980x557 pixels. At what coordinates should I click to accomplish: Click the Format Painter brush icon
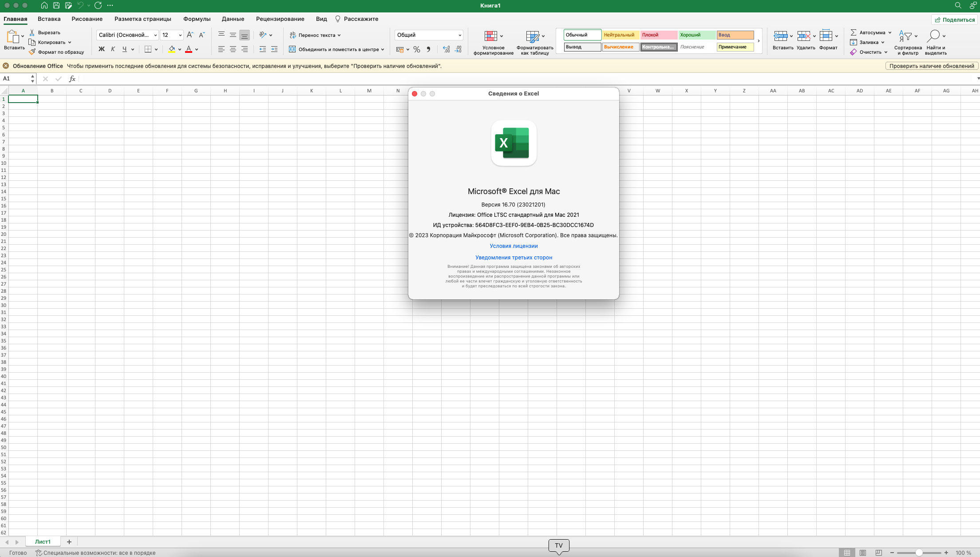pyautogui.click(x=32, y=52)
